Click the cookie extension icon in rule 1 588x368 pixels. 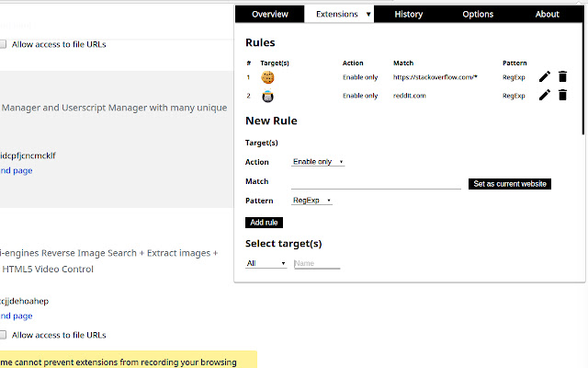coord(268,77)
